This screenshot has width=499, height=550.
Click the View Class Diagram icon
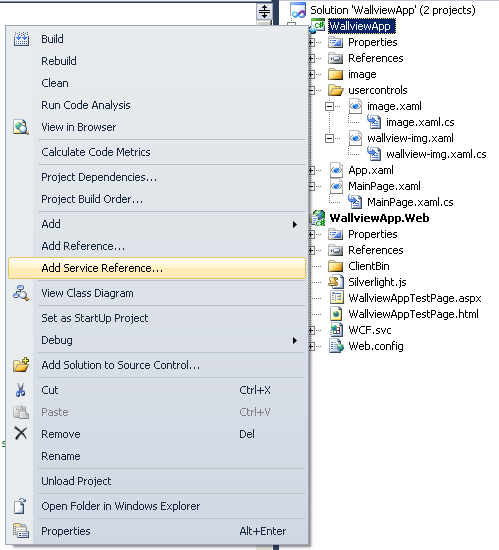tap(21, 293)
